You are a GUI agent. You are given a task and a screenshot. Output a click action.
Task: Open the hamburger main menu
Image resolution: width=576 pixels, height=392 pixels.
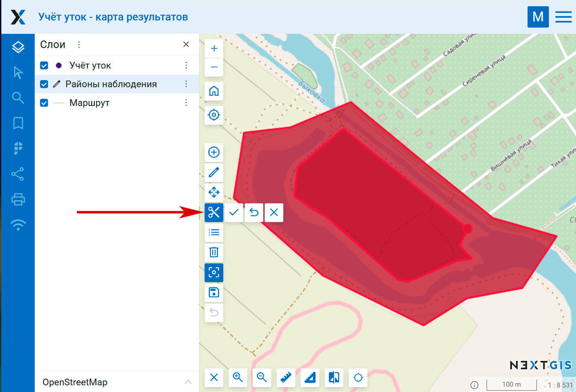point(564,17)
